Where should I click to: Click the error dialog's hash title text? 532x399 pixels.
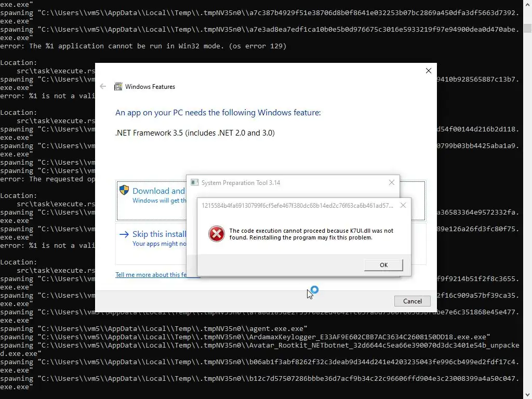(x=297, y=206)
